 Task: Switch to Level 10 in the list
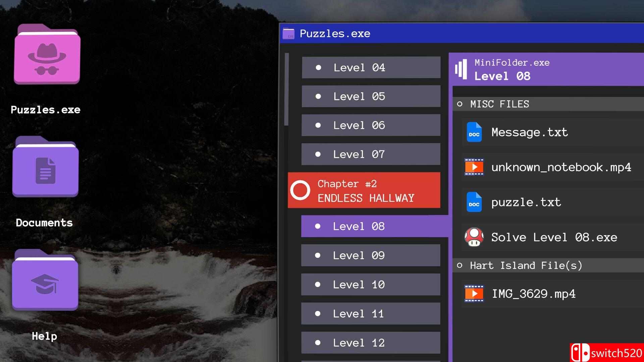coord(371,285)
